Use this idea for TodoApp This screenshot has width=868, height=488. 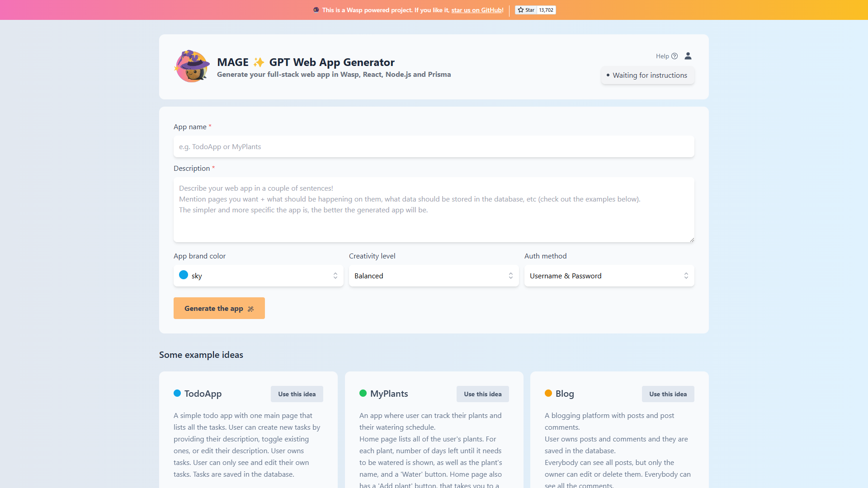[297, 394]
